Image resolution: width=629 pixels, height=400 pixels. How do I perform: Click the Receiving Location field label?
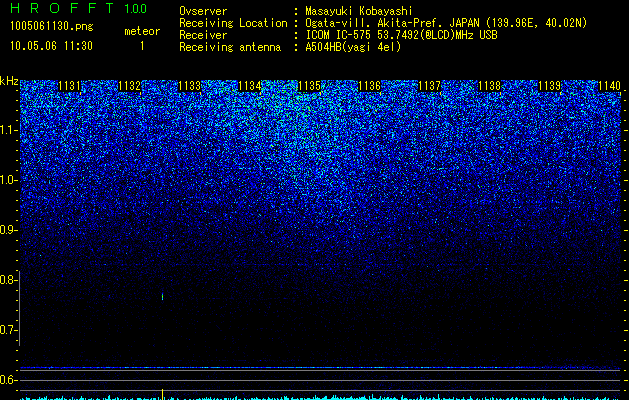233,23
